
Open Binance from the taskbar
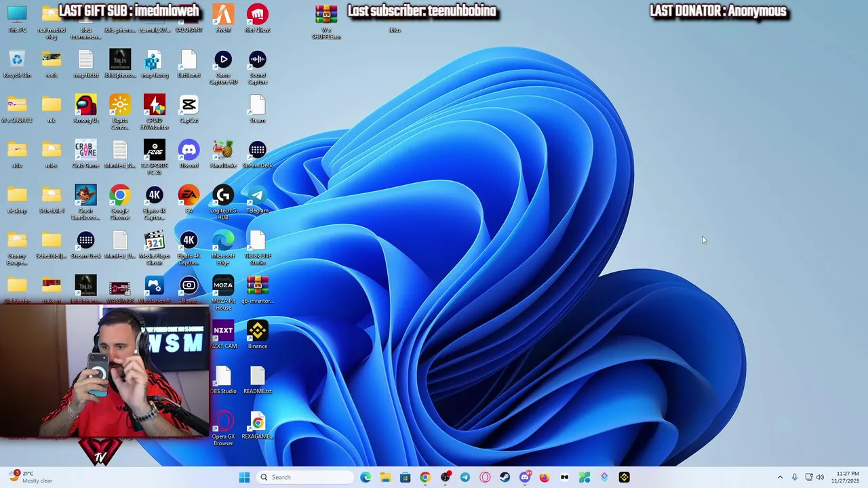624,477
